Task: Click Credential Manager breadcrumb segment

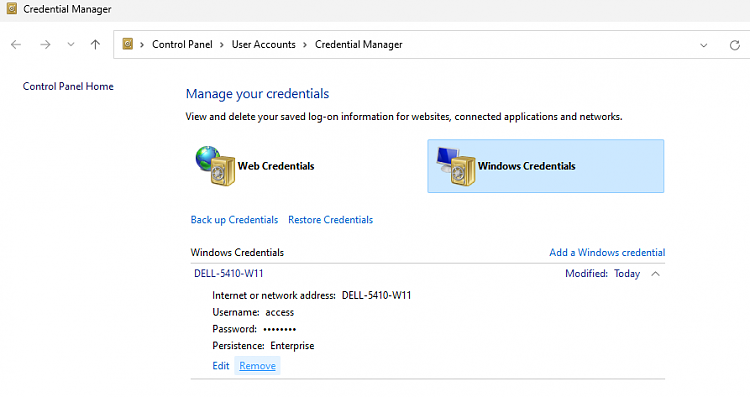Action: click(x=359, y=44)
